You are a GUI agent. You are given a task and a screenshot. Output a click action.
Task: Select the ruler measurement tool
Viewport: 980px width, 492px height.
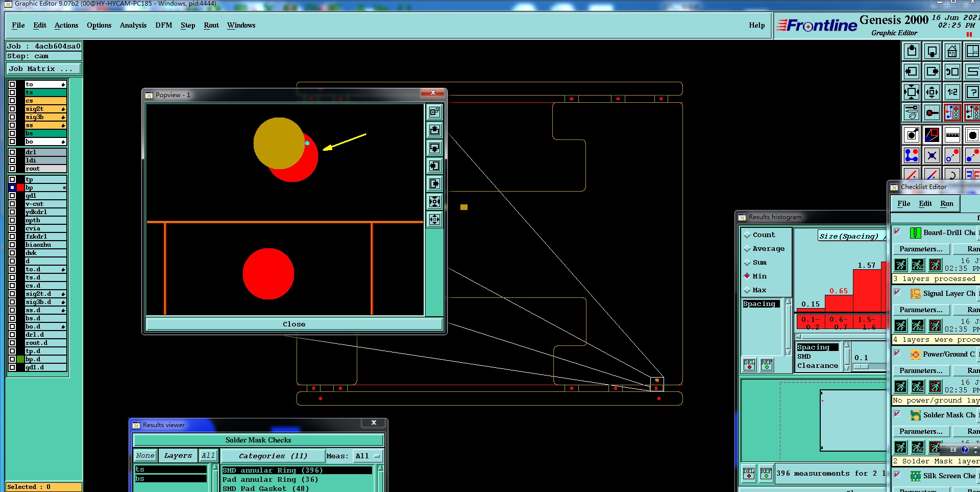pyautogui.click(x=952, y=135)
